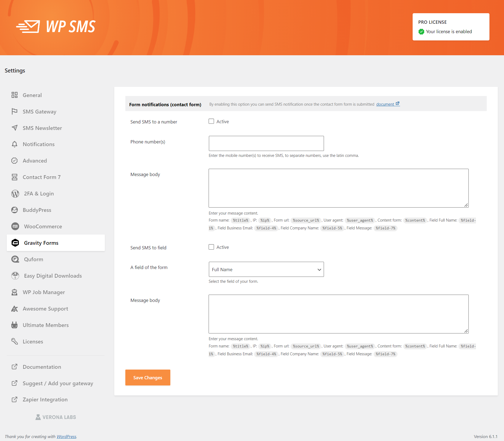Click the %source_url% tag under second message body
Screen dimensions: 504x441
click(306, 346)
